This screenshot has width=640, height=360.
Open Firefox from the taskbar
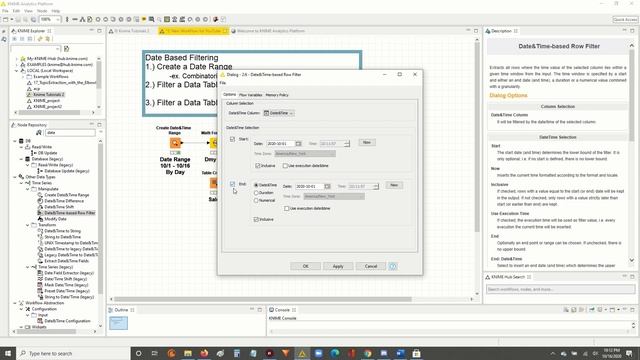click(204, 353)
